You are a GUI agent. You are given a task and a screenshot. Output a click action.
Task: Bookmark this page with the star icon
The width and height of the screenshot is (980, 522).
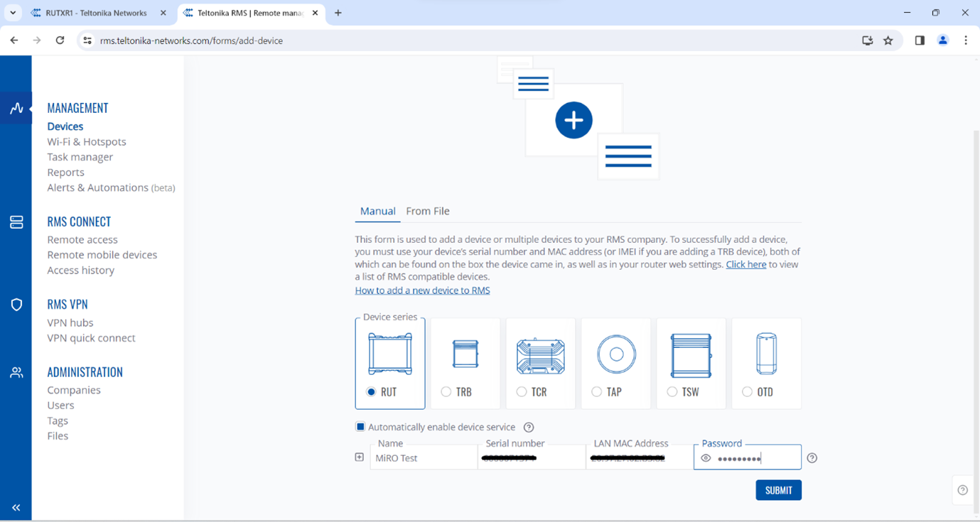[x=888, y=40]
